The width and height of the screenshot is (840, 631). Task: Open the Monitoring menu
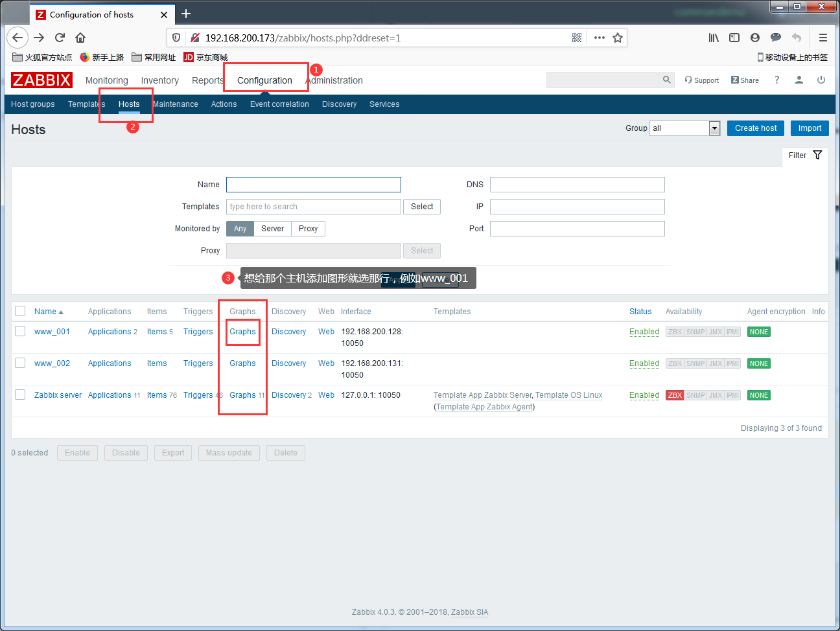(x=107, y=80)
